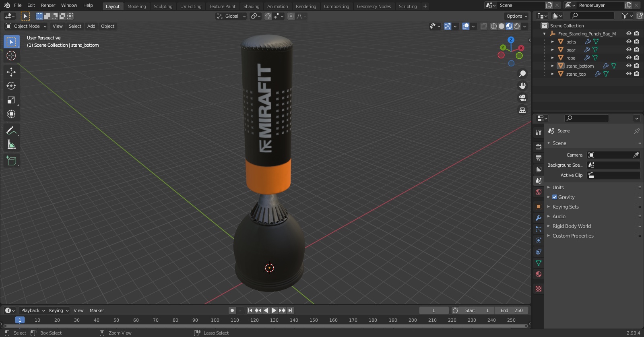
Task: Open the Object Mode dropdown
Action: coord(26,26)
